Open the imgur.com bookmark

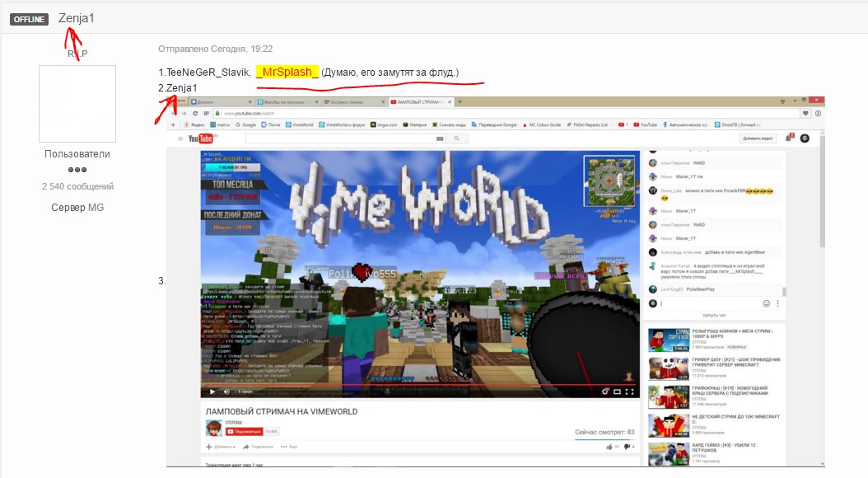(385, 124)
